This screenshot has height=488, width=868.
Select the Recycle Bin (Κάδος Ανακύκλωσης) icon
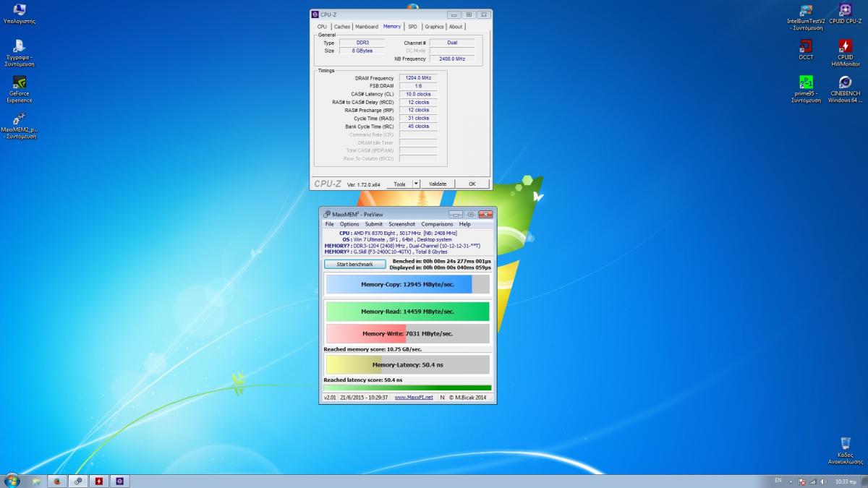845,451
